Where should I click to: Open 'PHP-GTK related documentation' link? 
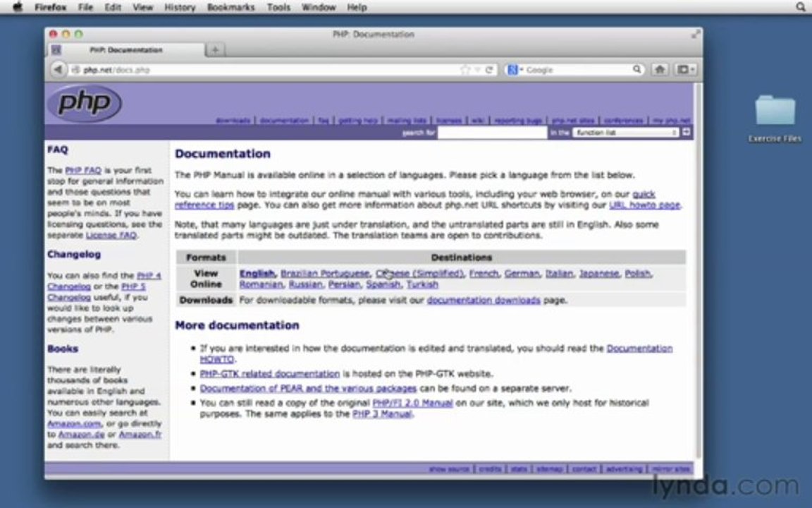(270, 373)
